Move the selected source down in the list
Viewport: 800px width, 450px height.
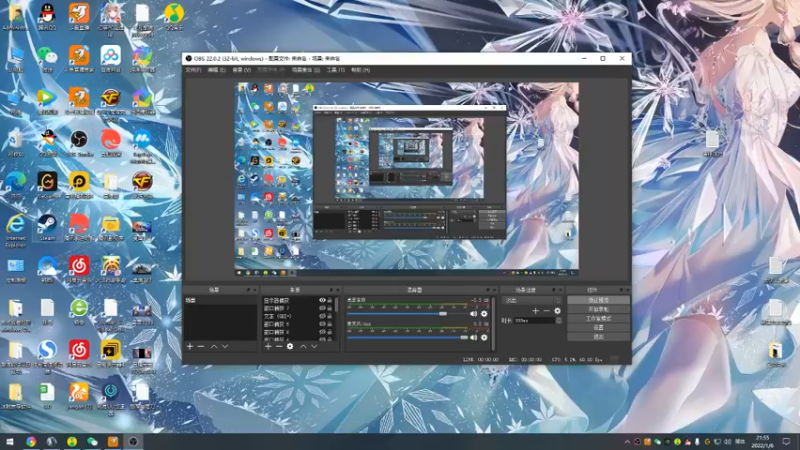point(314,346)
